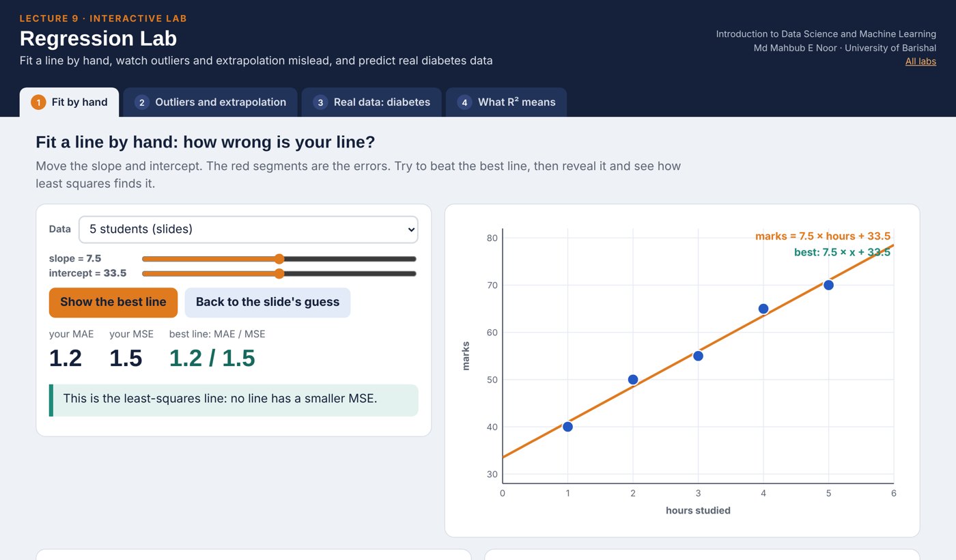
Task: Click the green "best: 7.5 × x + 33.5" label
Action: (842, 252)
